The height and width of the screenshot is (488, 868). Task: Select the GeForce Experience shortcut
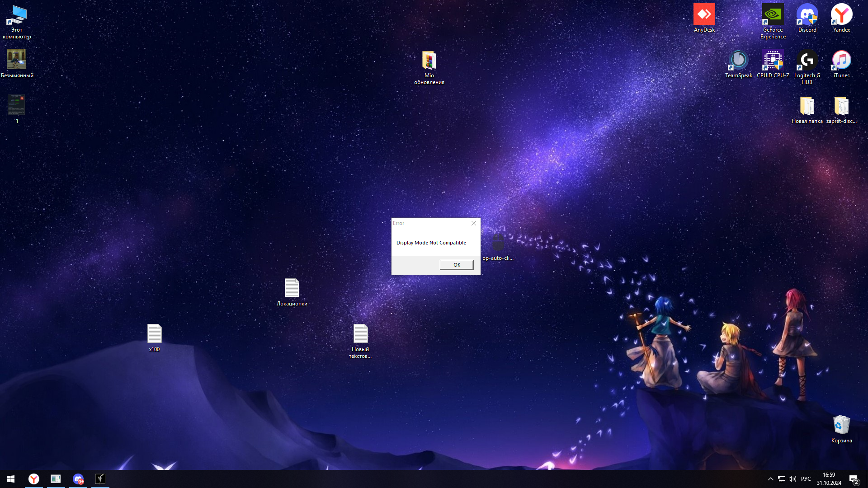tap(773, 15)
